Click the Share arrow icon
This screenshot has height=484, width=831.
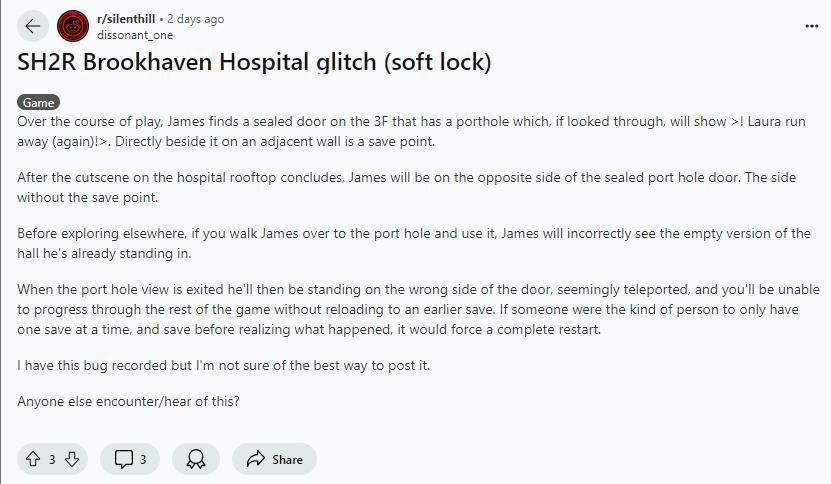click(256, 459)
